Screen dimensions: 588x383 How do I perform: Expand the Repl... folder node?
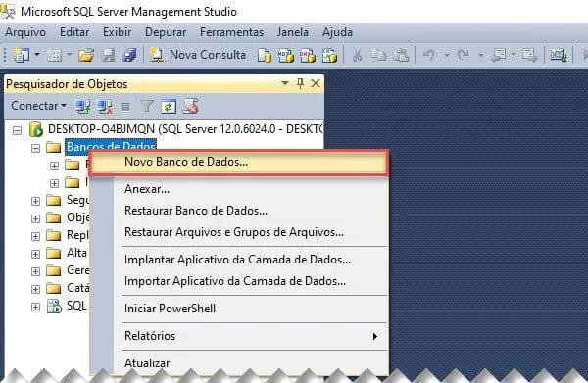35,236
